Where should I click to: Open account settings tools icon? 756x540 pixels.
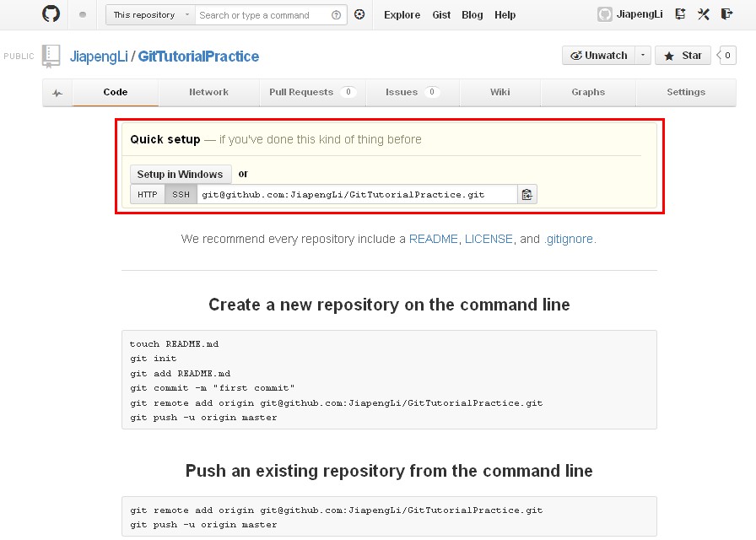point(704,14)
